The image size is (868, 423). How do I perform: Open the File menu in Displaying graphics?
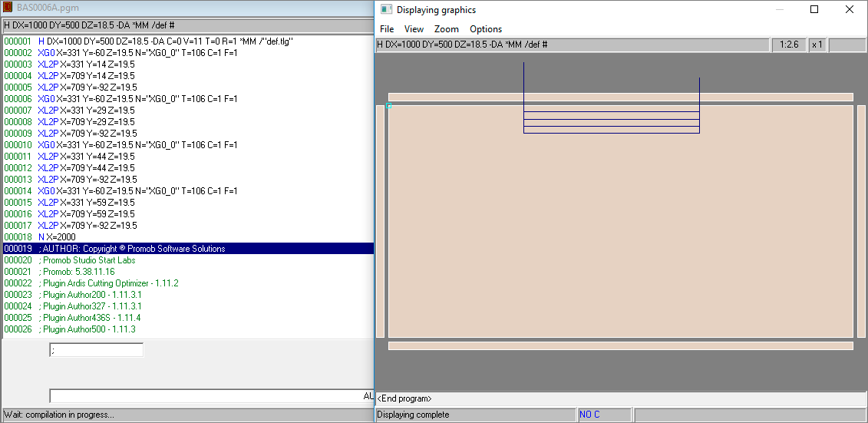coord(386,29)
